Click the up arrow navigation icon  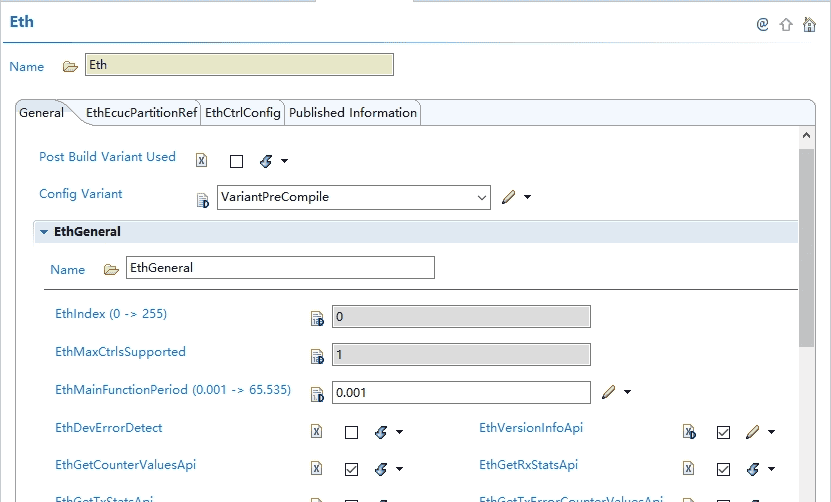[x=786, y=24]
